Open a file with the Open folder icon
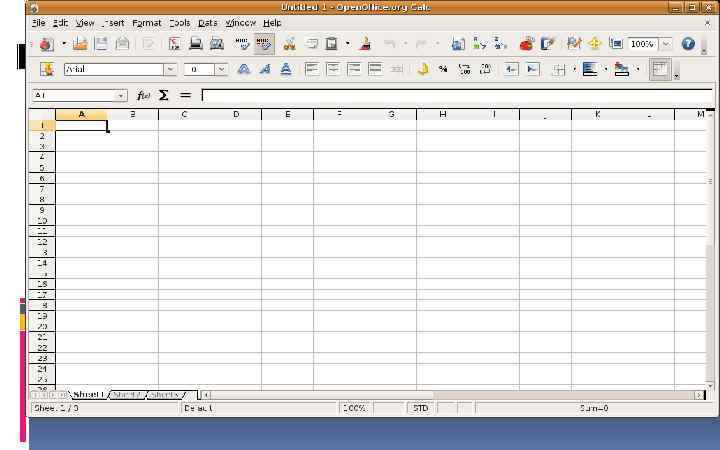 tap(80, 44)
